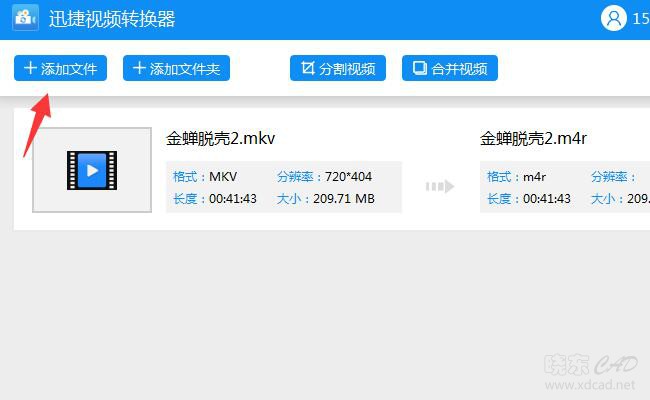Image resolution: width=650 pixels, height=400 pixels.
Task: Click the output format value m4r
Action: click(534, 177)
